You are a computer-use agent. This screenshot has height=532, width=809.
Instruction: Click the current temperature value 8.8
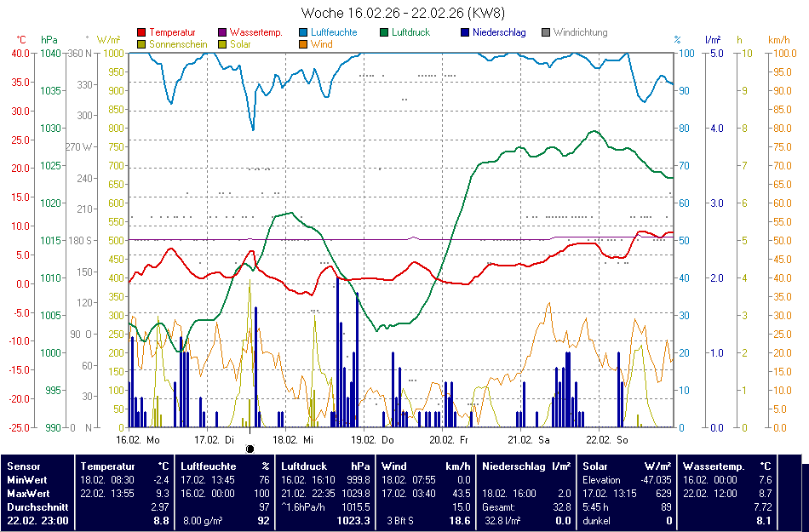[161, 520]
